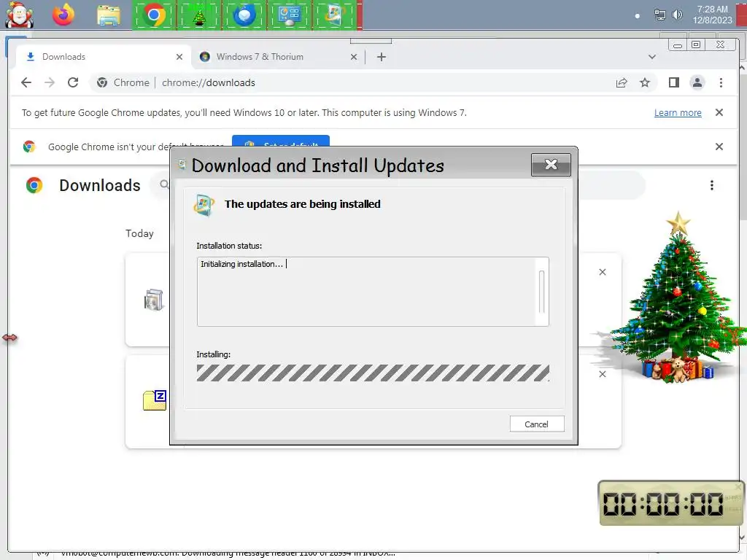Open the blue globe taskbar icon

pyautogui.click(x=244, y=16)
